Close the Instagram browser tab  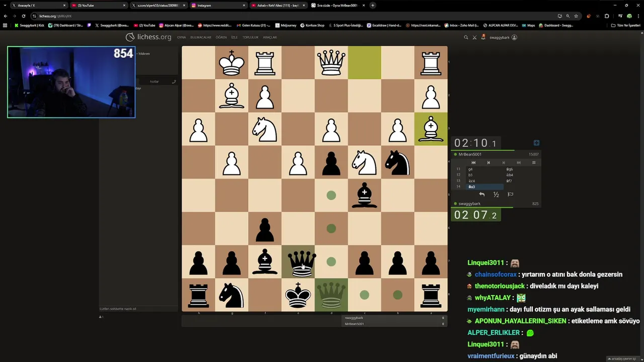click(x=244, y=5)
